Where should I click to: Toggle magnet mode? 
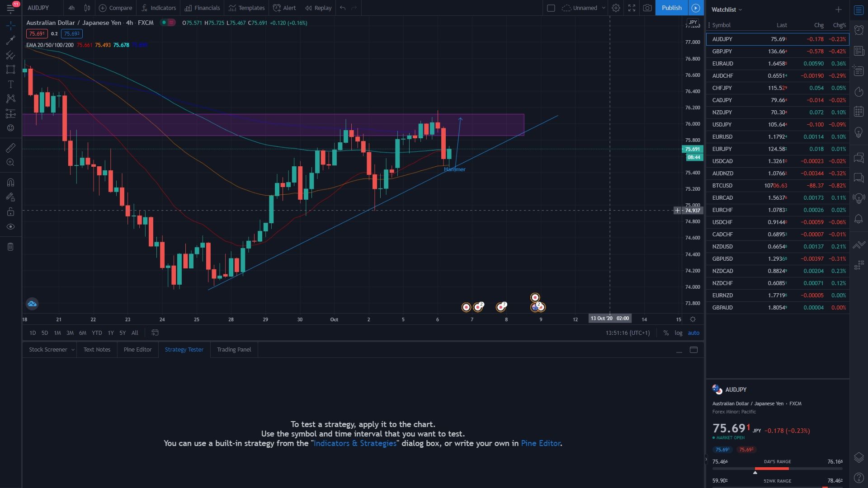(x=10, y=182)
